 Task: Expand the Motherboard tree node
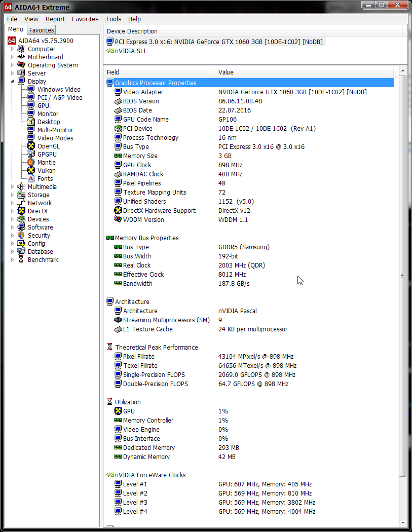click(x=13, y=57)
